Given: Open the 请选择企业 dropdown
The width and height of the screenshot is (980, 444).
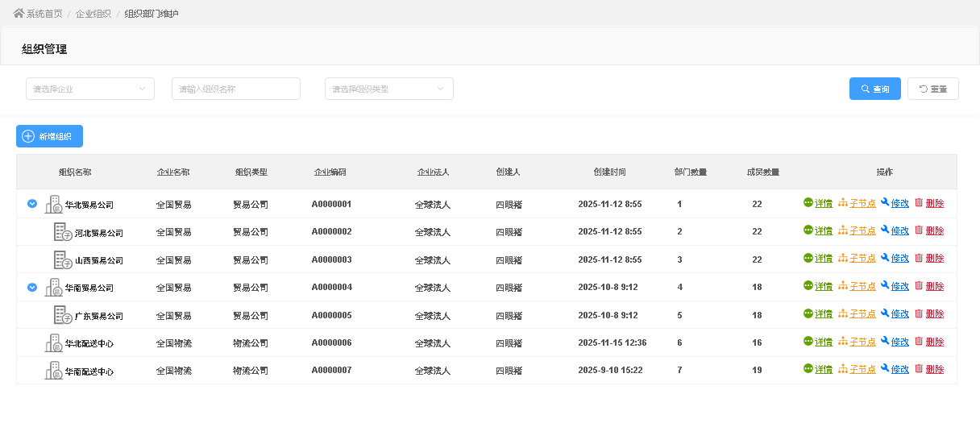Looking at the screenshot, I should [89, 89].
